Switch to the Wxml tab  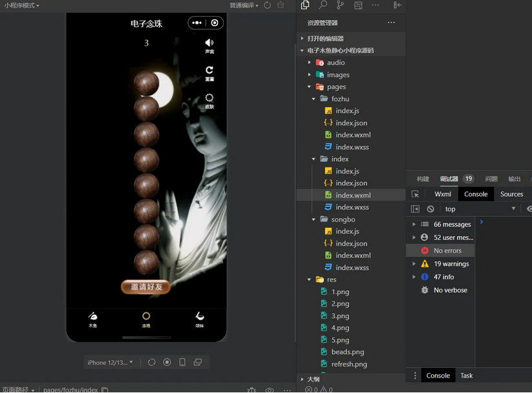click(x=442, y=194)
